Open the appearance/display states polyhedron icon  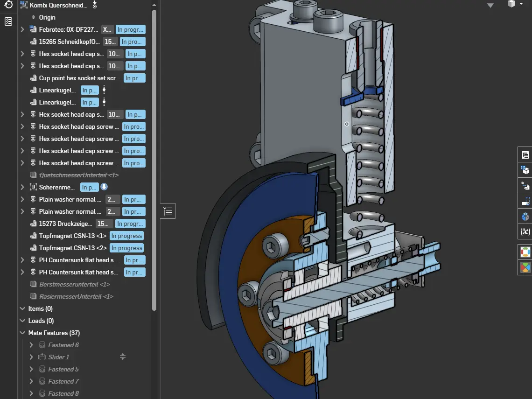click(x=525, y=216)
